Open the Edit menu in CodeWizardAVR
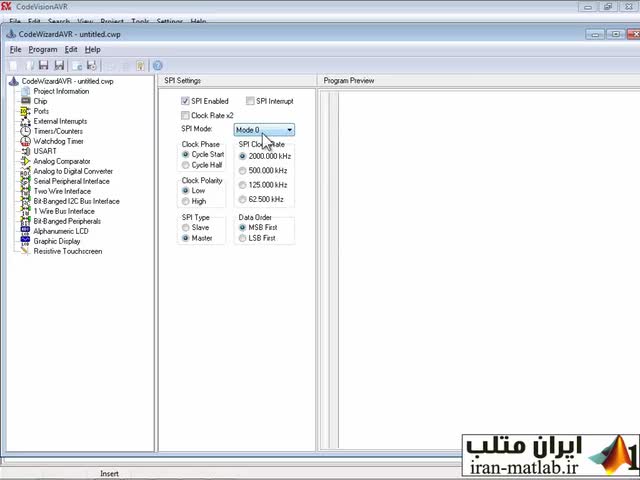640x480 pixels. (x=71, y=49)
